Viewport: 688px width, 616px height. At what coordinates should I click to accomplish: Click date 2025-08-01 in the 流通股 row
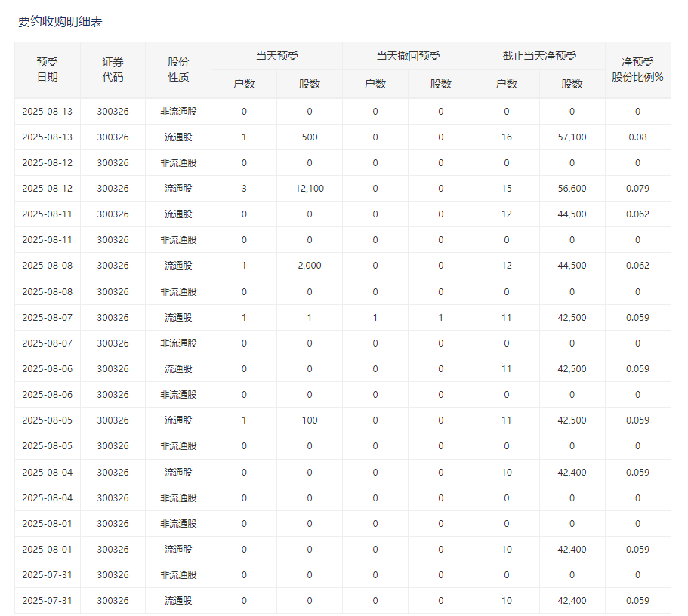(x=48, y=550)
